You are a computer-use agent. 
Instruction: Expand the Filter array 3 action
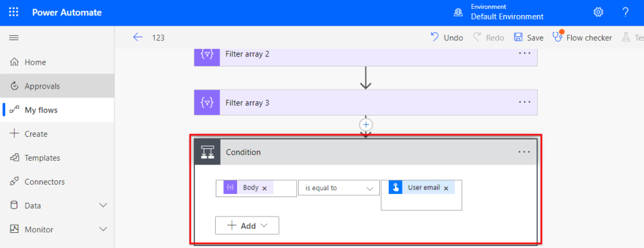point(365,102)
